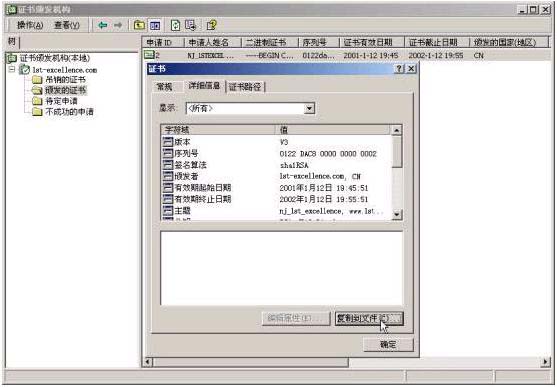
Task: Click the 字段 column header in dialog
Action: 218,129
